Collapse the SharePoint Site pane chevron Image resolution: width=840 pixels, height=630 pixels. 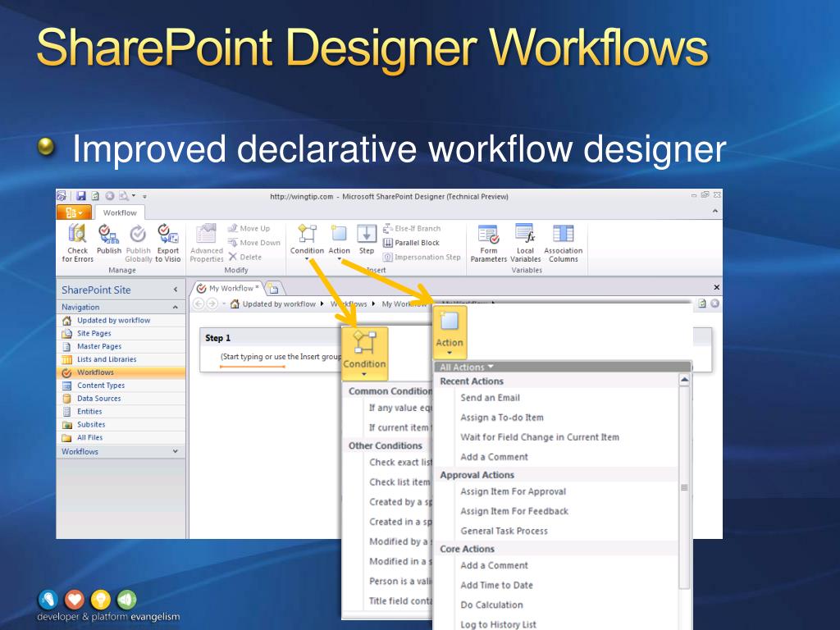tap(176, 290)
